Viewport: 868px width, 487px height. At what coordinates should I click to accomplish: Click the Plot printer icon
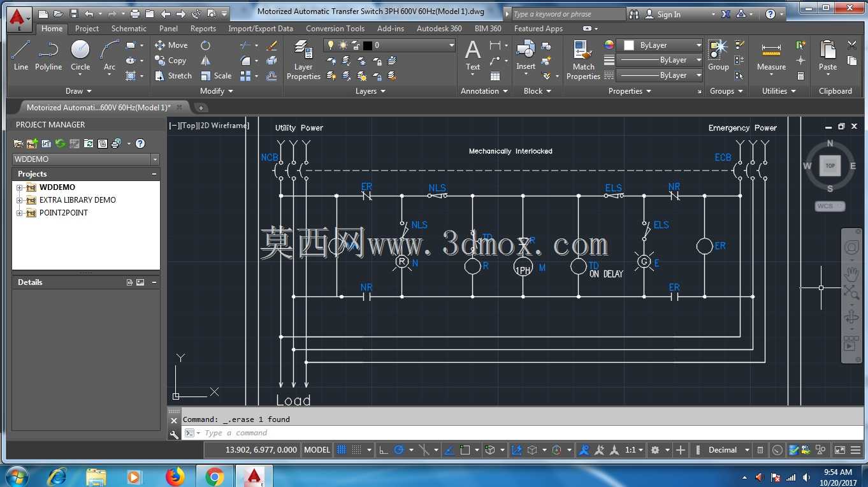pyautogui.click(x=134, y=13)
